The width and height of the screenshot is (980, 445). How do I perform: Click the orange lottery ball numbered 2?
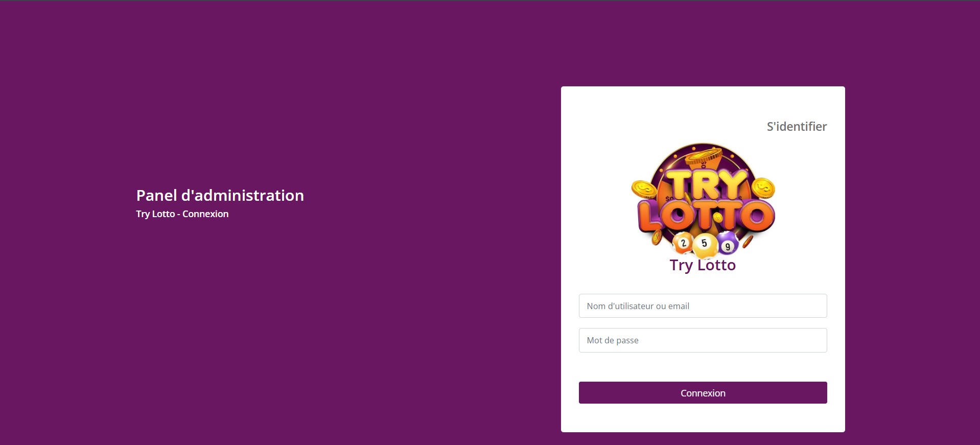pyautogui.click(x=683, y=243)
